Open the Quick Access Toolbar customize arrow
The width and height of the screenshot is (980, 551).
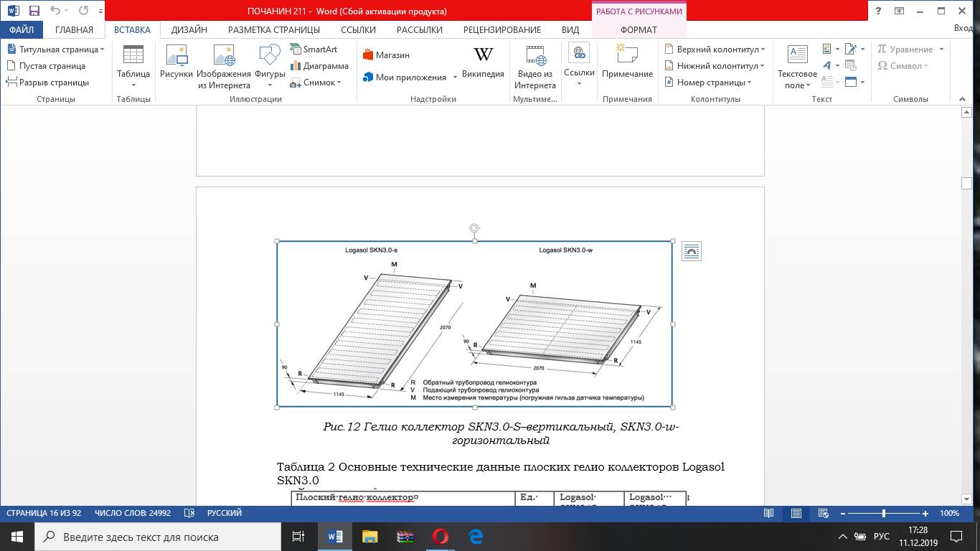tap(100, 11)
